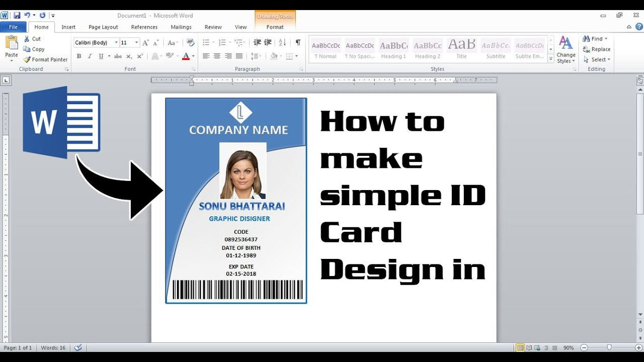Click the Sort icon in Paragraph group
This screenshot has height=362, width=644.
pos(282,43)
